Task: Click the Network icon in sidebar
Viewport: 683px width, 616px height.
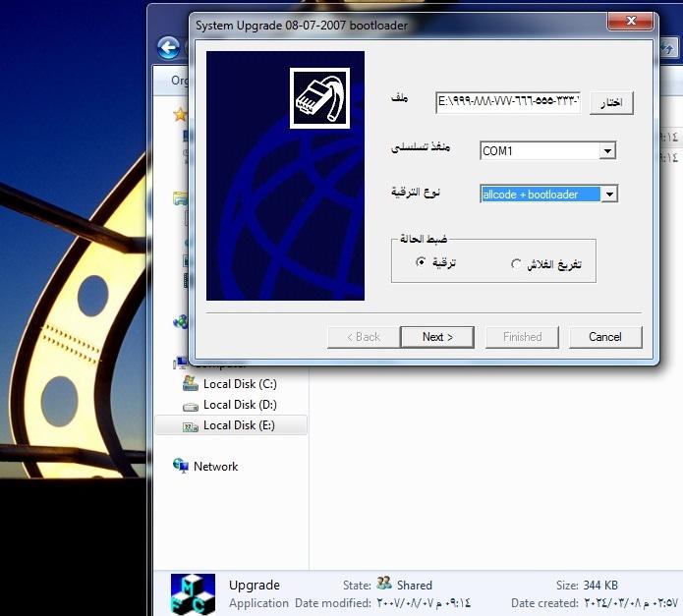Action: (x=181, y=466)
